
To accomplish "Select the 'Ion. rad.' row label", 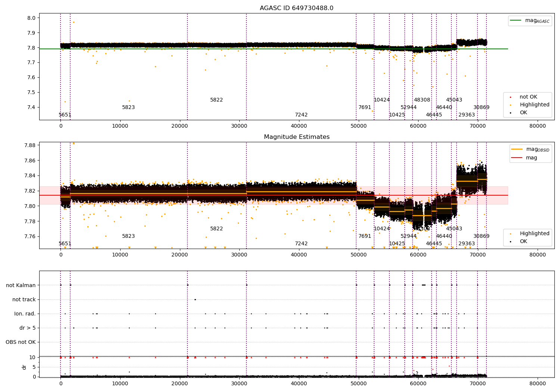I will point(25,314).
